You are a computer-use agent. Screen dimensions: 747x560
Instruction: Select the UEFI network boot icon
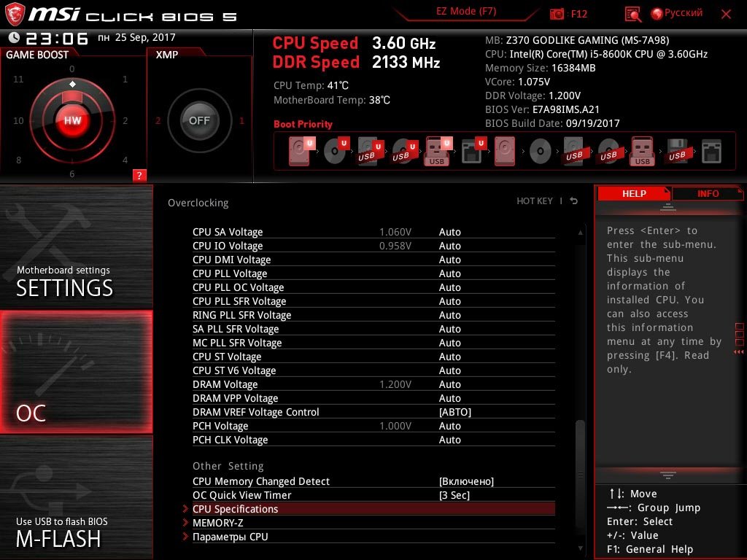pos(473,152)
